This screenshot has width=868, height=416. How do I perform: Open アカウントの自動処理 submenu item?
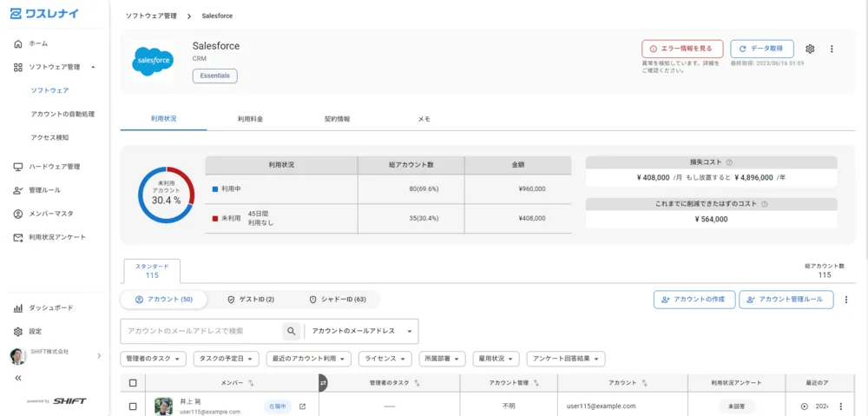(62, 114)
